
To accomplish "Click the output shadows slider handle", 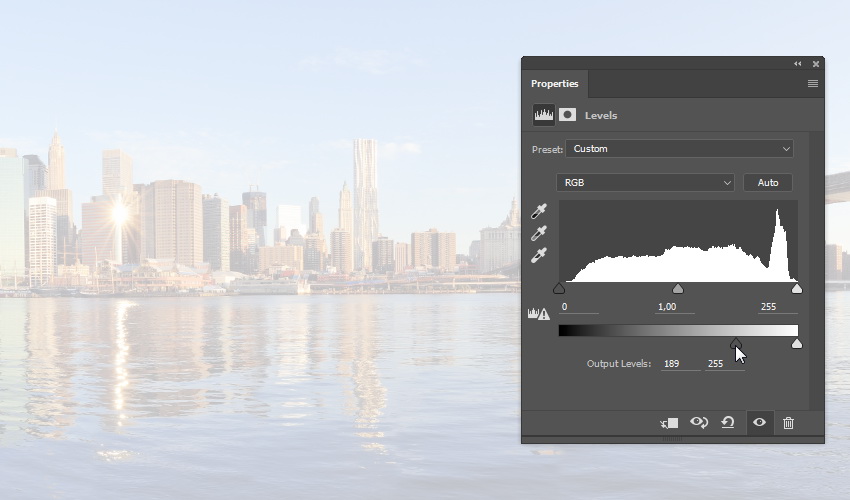I will (x=736, y=343).
